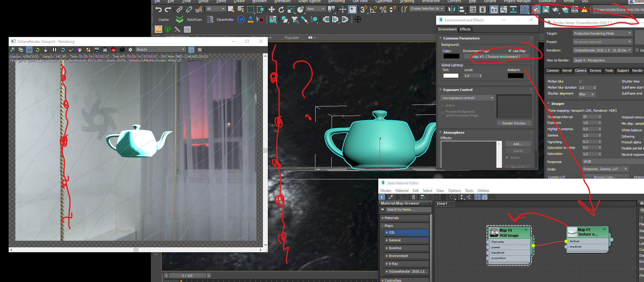Toggle the Atmosphere effects Active checkbox
Viewport: 644px width, 282px height.
[507, 158]
